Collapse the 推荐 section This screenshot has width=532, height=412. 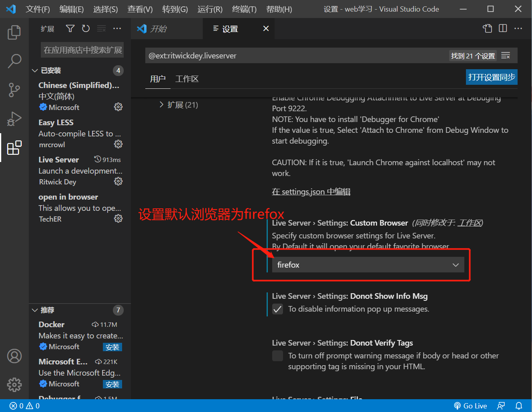(35, 310)
